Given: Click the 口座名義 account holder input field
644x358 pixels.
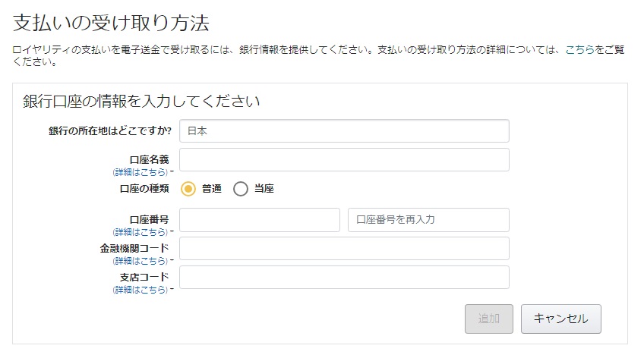Looking at the screenshot, I should click(x=344, y=159).
